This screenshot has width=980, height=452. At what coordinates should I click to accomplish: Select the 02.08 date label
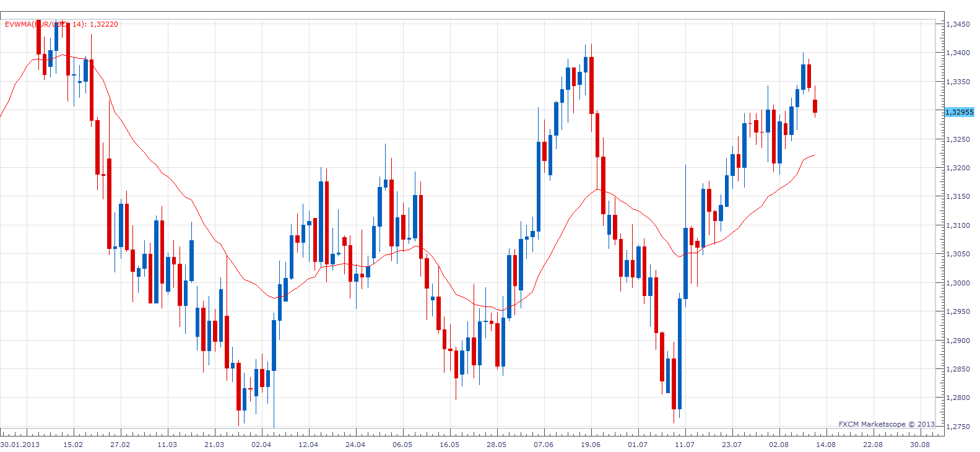click(779, 445)
